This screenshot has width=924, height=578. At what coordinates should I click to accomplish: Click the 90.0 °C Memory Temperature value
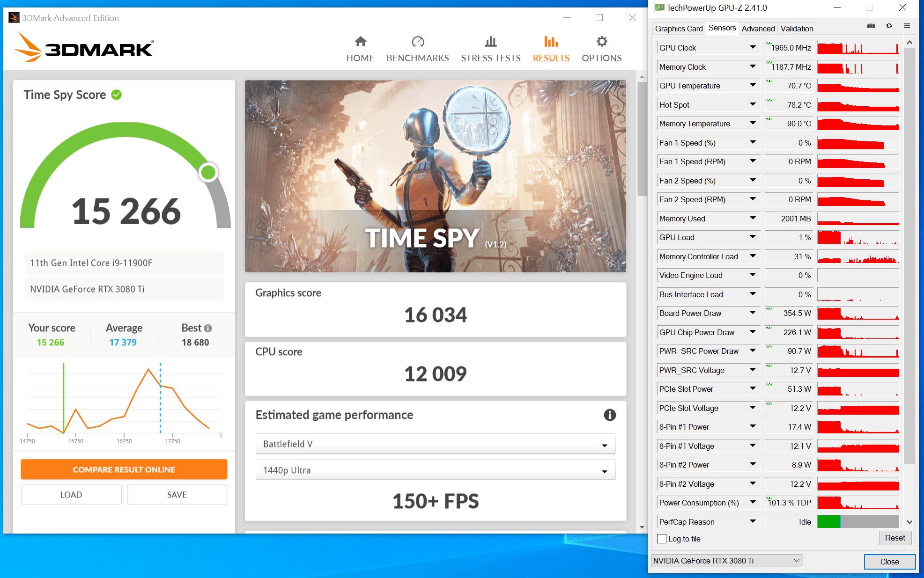tap(788, 124)
